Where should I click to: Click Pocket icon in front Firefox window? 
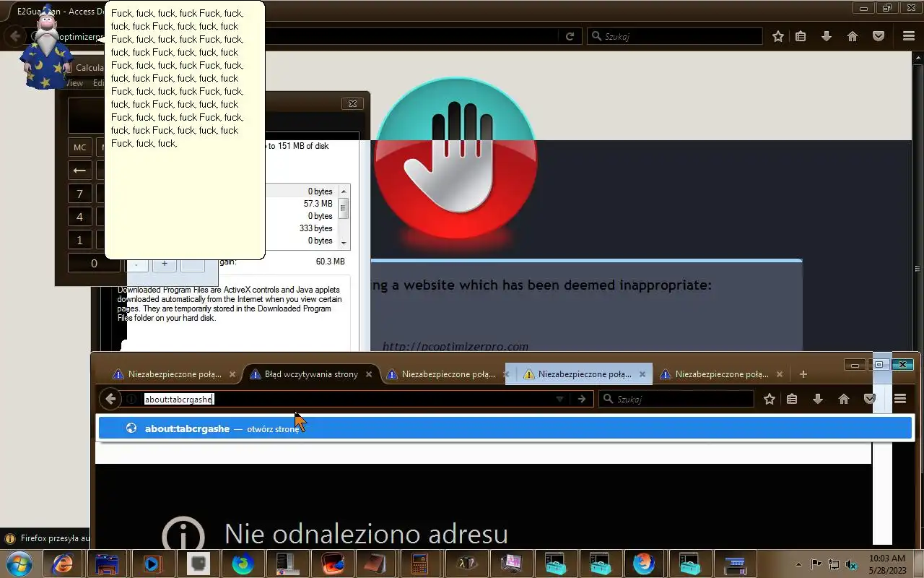870,399
